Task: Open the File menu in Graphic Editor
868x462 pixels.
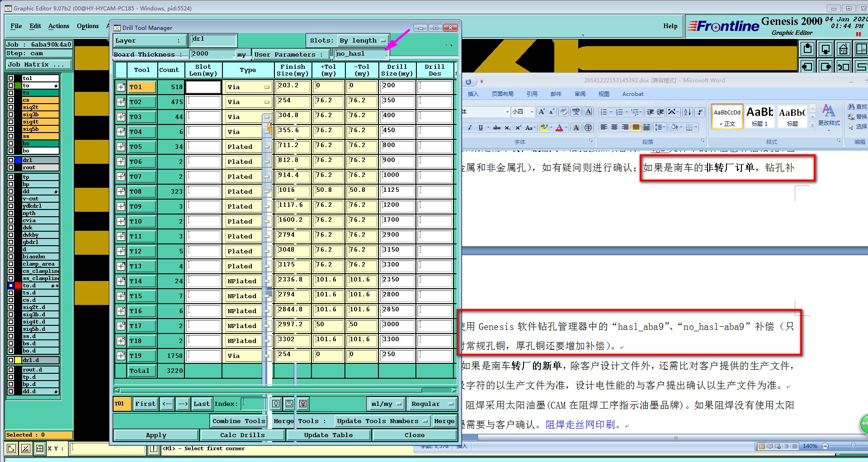Action: (x=16, y=26)
